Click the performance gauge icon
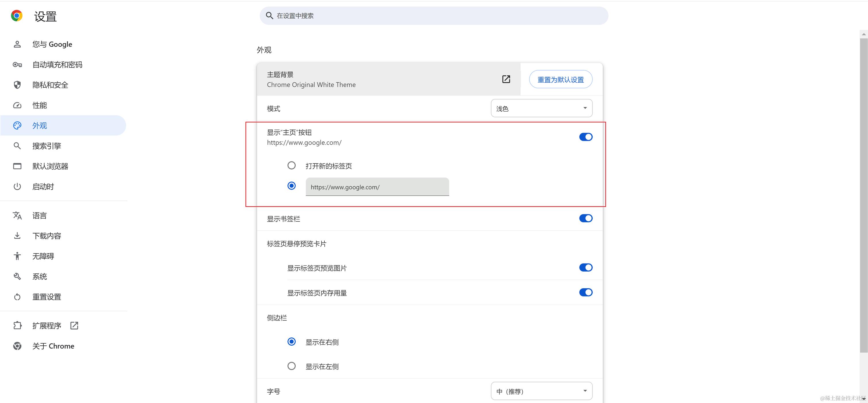This screenshot has width=868, height=403. tap(17, 105)
